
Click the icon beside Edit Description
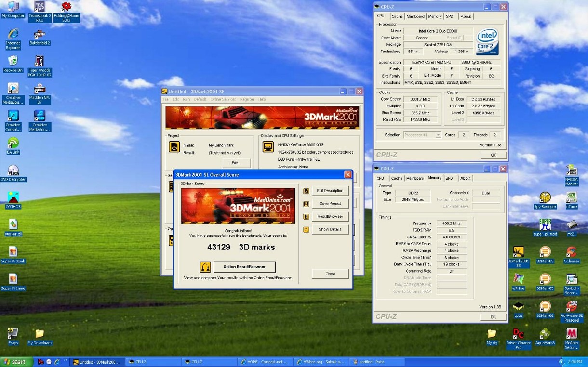(306, 191)
